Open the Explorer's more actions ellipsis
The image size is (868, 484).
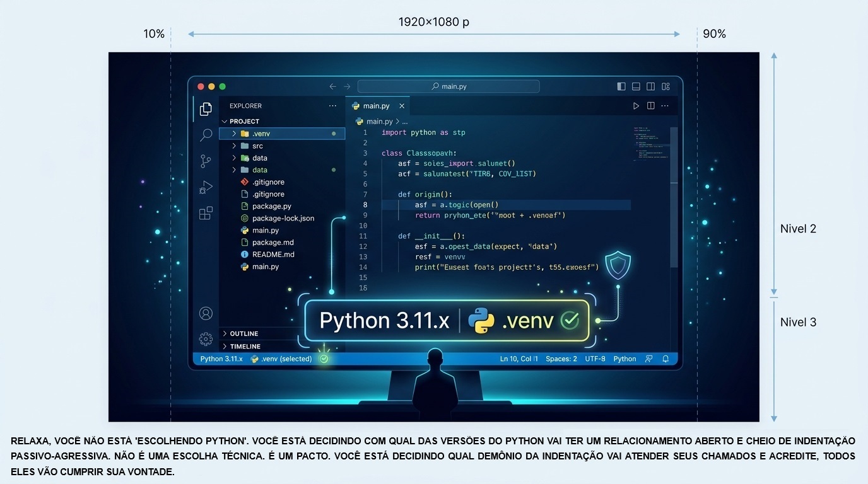(x=332, y=106)
